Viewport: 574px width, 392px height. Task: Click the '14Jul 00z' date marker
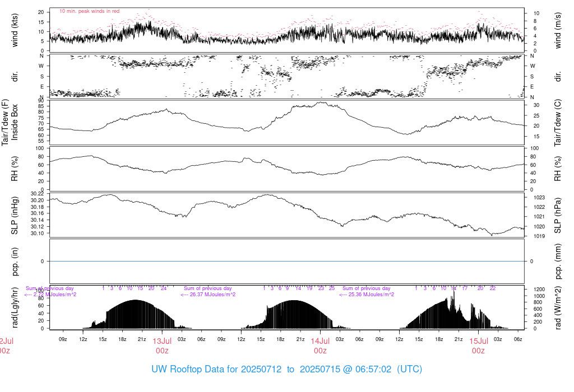coord(320,346)
